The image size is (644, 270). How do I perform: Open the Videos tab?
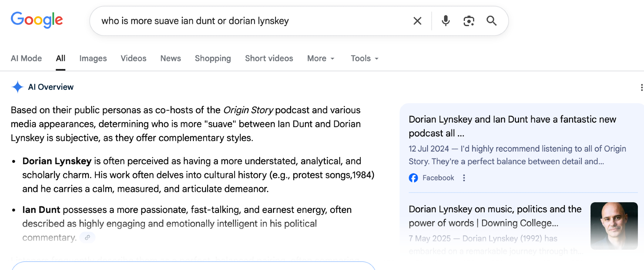pyautogui.click(x=133, y=58)
